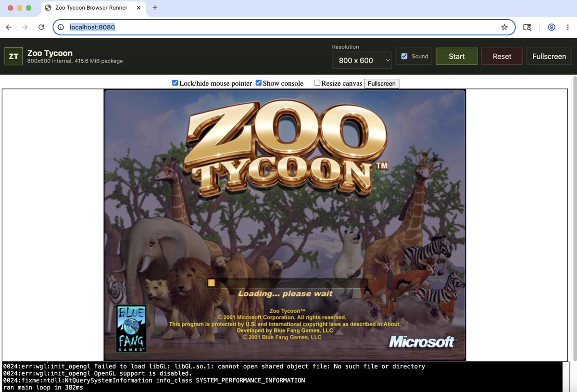The height and width of the screenshot is (392, 577).
Task: Click the macOS green fullscreen window button
Action: 28,8
